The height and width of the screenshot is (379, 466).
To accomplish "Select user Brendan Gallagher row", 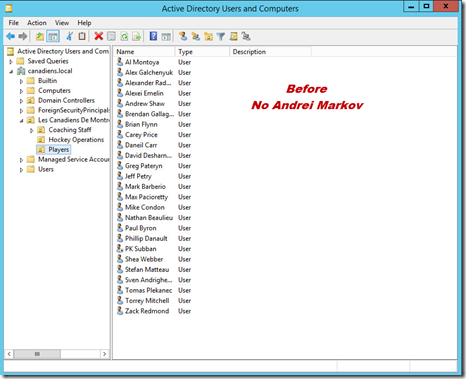I will (x=149, y=114).
